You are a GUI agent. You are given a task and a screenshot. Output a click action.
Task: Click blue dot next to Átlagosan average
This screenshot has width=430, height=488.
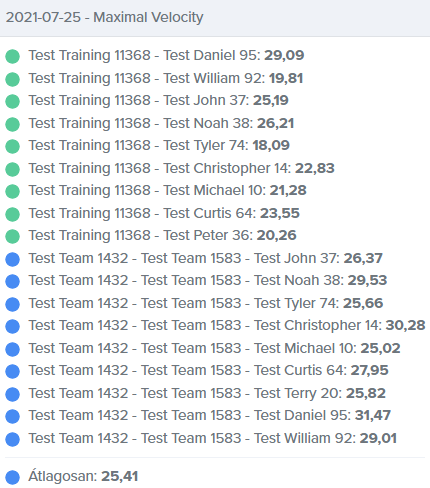pos(12,477)
